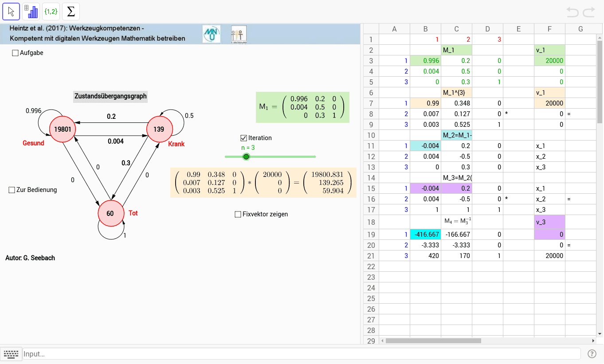Tick the Fixvektor zeigen checkbox
The width and height of the screenshot is (604, 364).
(238, 214)
